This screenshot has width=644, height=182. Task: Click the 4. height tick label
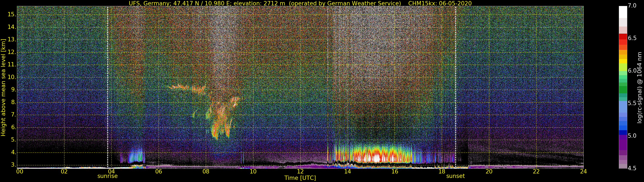pos(14,152)
